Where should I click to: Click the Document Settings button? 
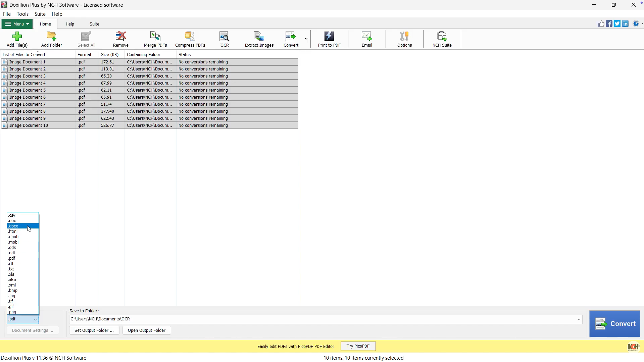tap(33, 330)
